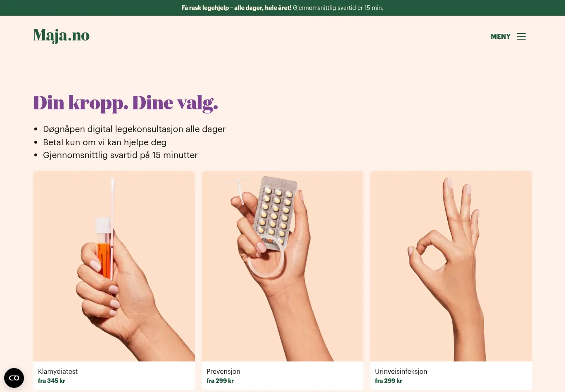Open the round accessibility widget button
Image resolution: width=565 pixels, height=392 pixels.
14,378
